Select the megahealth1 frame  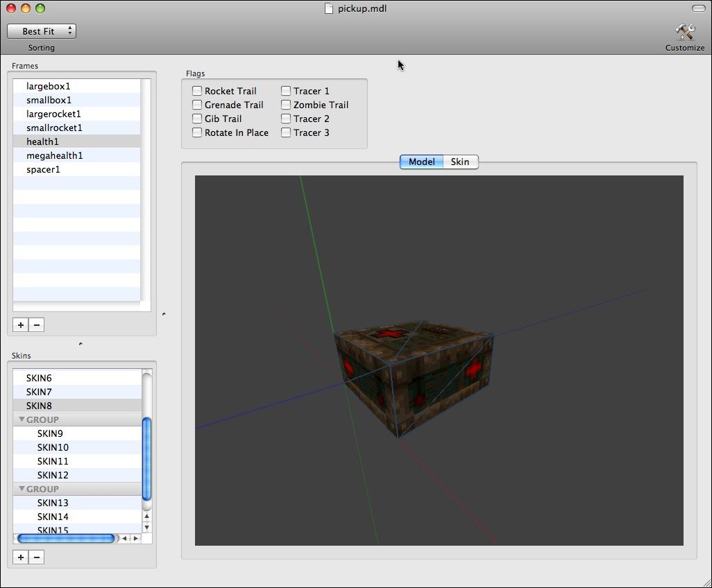[x=76, y=155]
